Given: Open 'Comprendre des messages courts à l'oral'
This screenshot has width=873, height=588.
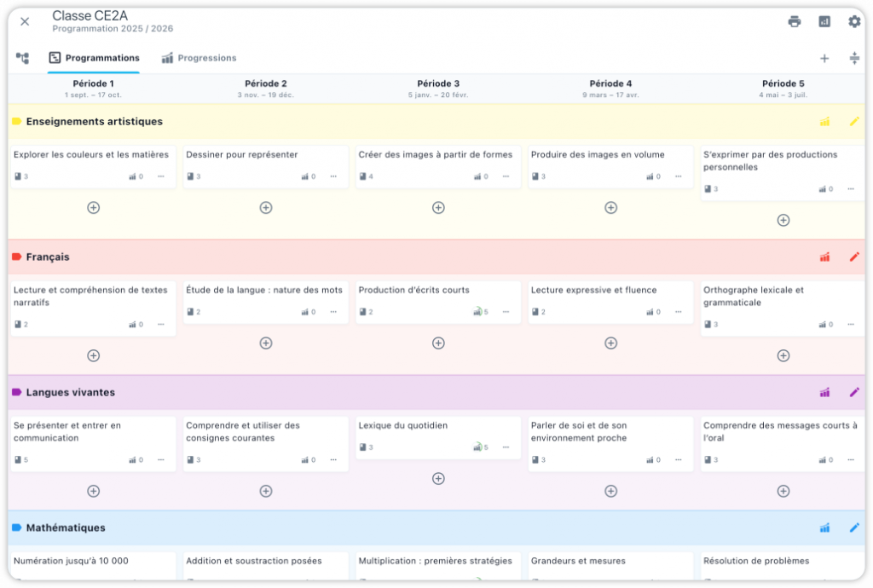Looking at the screenshot, I should (783, 443).
